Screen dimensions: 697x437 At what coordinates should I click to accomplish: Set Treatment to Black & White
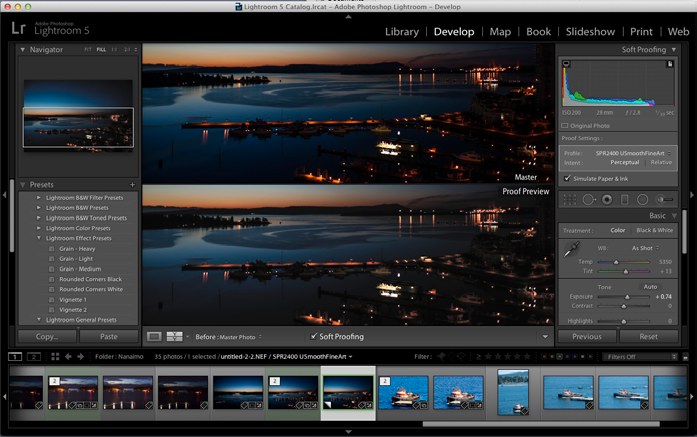point(654,230)
